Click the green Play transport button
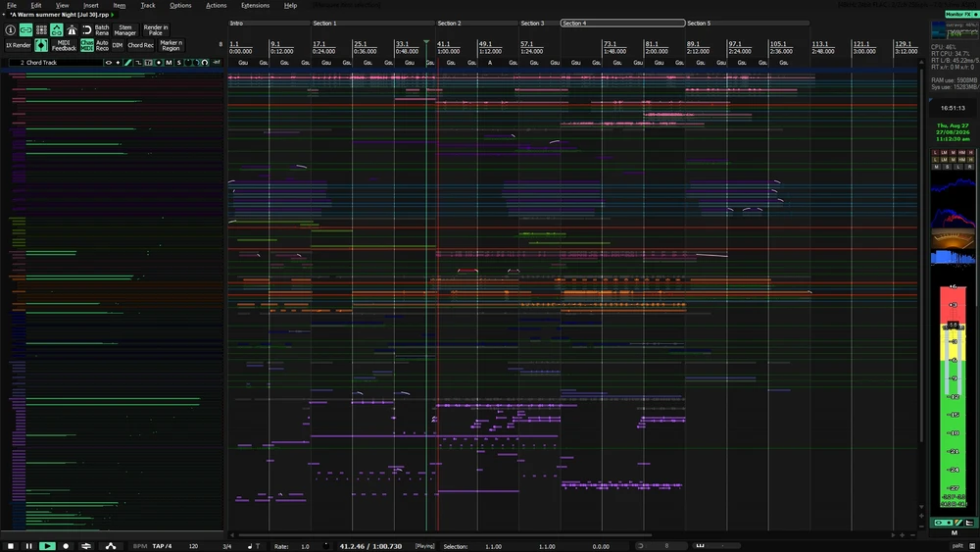This screenshot has width=980, height=552. point(47,546)
